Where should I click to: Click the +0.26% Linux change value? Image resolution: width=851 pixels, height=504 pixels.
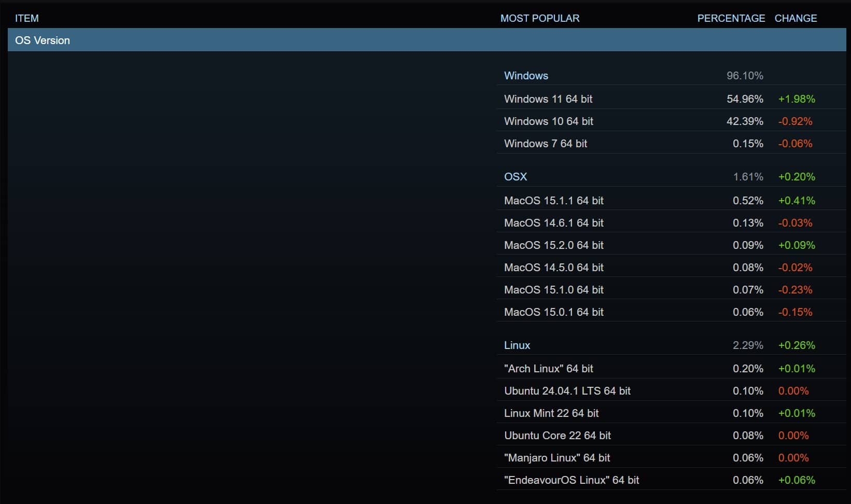(797, 345)
